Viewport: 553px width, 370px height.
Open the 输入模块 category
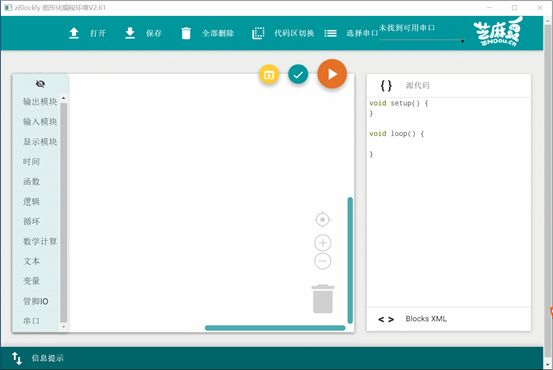[40, 122]
